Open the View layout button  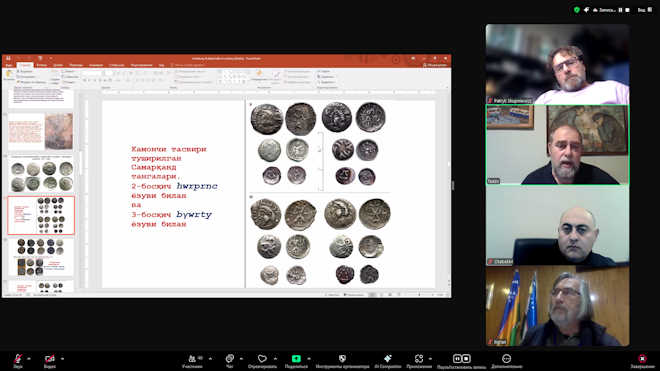click(x=644, y=10)
